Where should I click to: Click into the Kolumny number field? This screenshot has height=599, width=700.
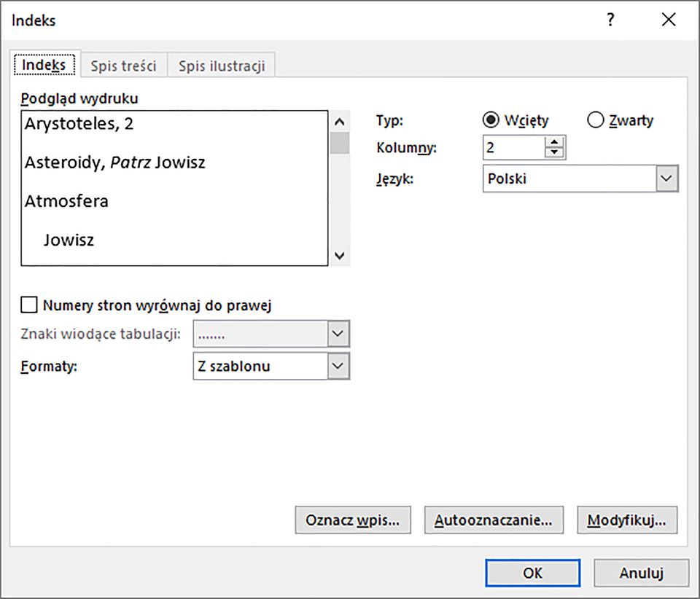tap(513, 147)
